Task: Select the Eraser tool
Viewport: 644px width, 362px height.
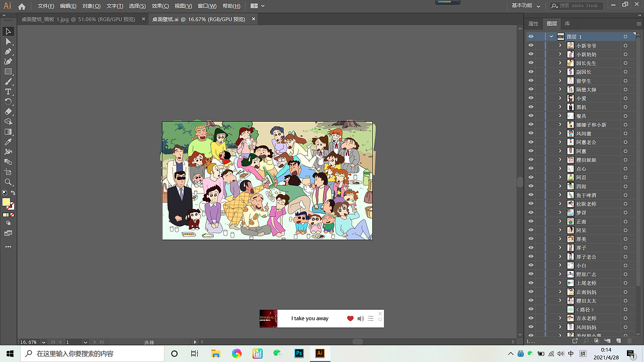Action: [x=8, y=112]
